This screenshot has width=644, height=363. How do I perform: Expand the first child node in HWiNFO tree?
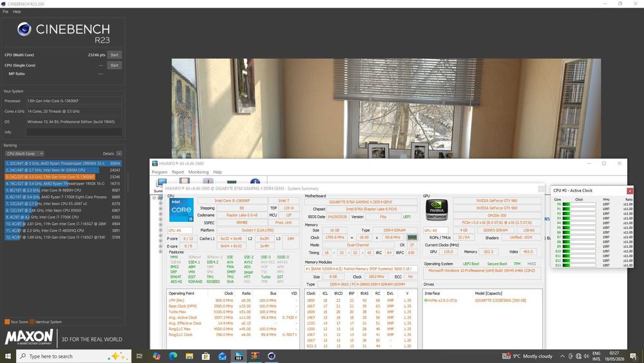tap(160, 203)
